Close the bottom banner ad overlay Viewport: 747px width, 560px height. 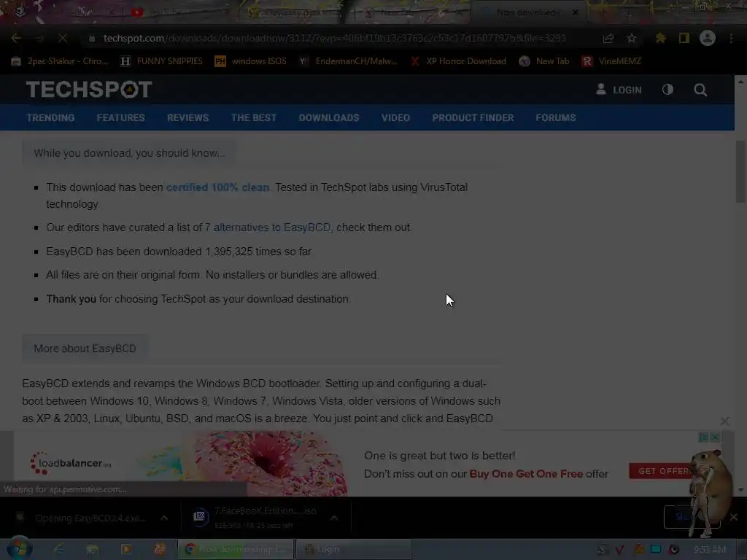[724, 421]
